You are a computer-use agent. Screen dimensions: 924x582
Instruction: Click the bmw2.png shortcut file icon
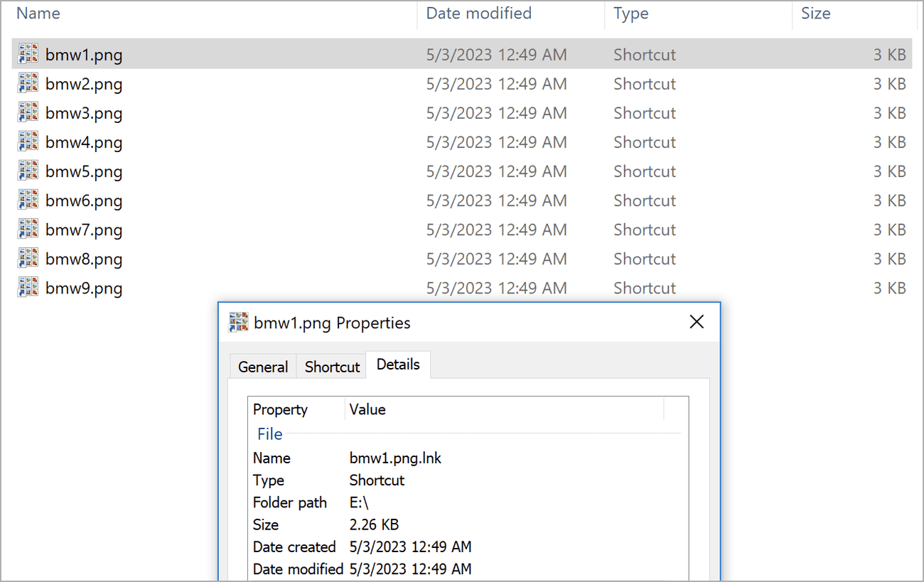coord(28,84)
